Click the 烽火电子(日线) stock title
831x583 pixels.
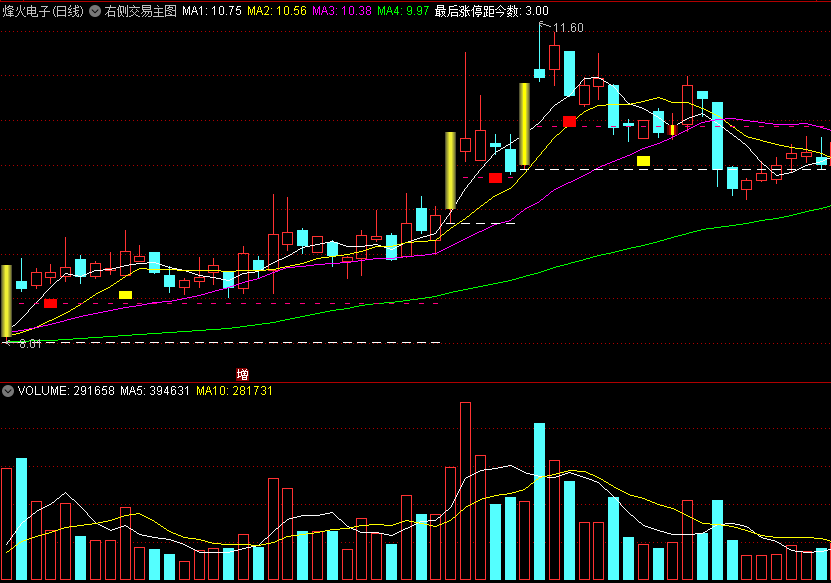click(x=43, y=11)
